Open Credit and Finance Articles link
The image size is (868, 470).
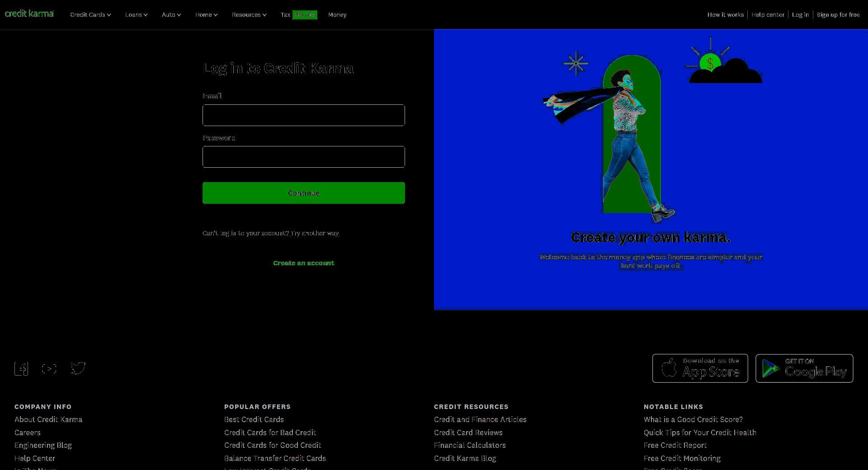pos(480,419)
